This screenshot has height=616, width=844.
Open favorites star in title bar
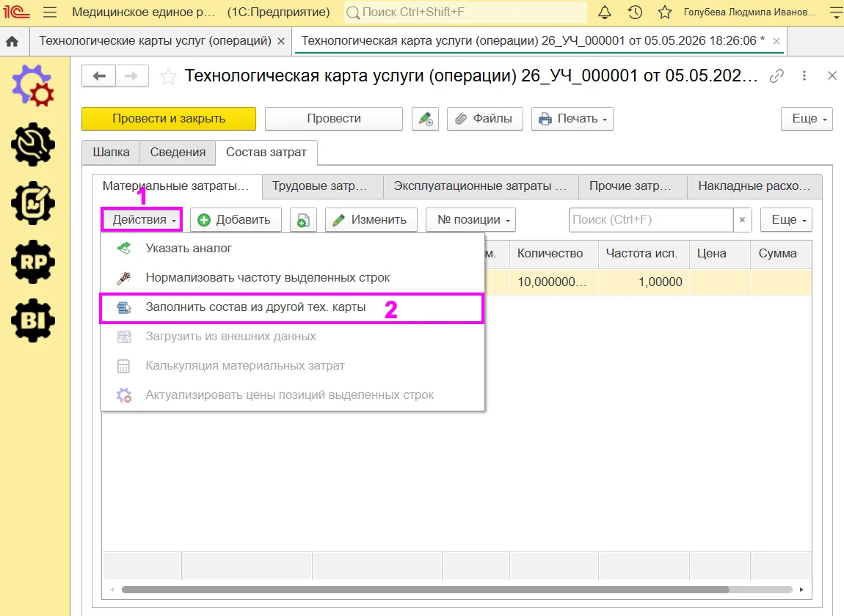[665, 12]
